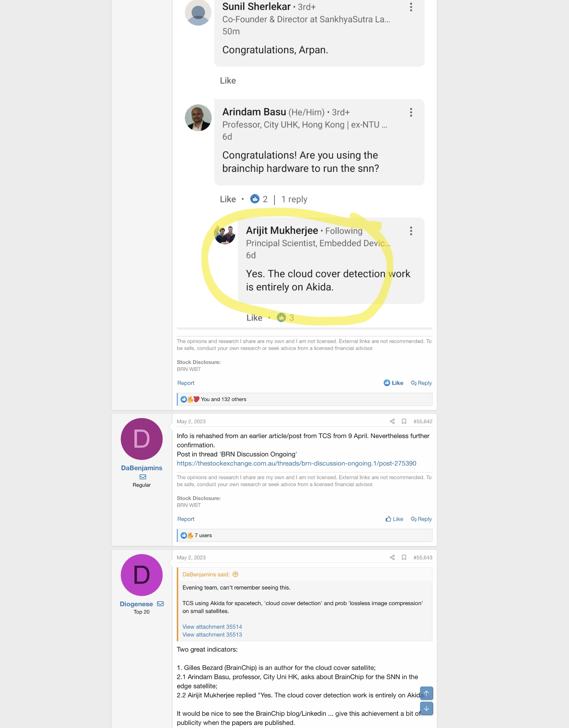Reply to DaBenjamins' post
The height and width of the screenshot is (728, 569).
click(421, 519)
